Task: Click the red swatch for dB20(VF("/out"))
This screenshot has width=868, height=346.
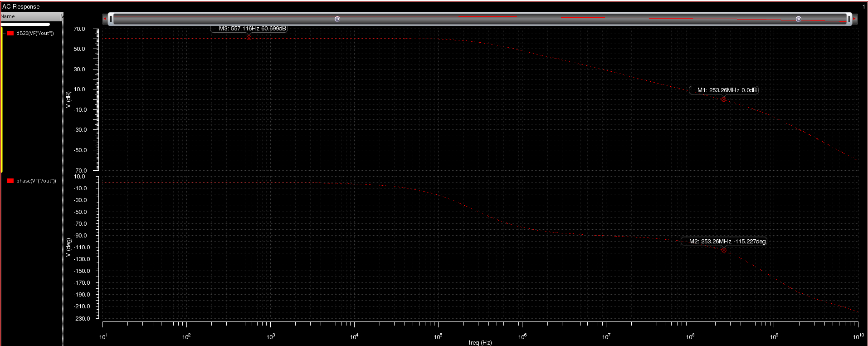Action: (10, 33)
